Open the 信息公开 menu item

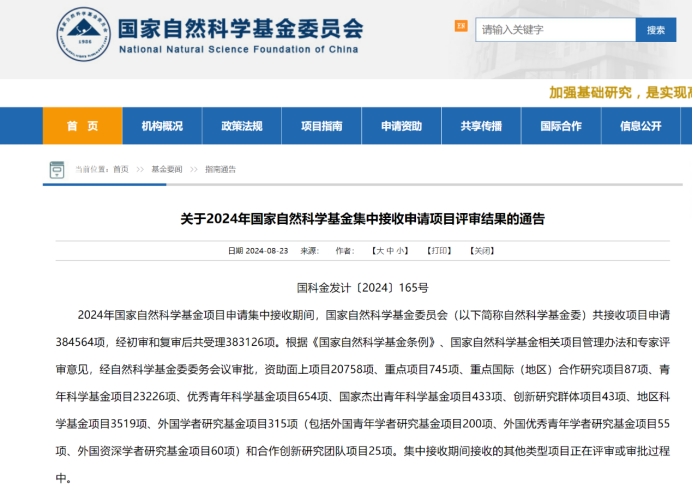641,126
